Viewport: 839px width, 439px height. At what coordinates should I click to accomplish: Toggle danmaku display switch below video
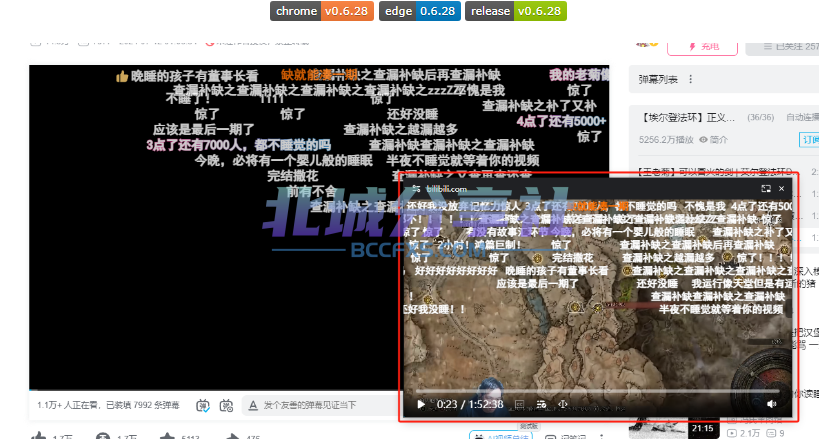204,405
